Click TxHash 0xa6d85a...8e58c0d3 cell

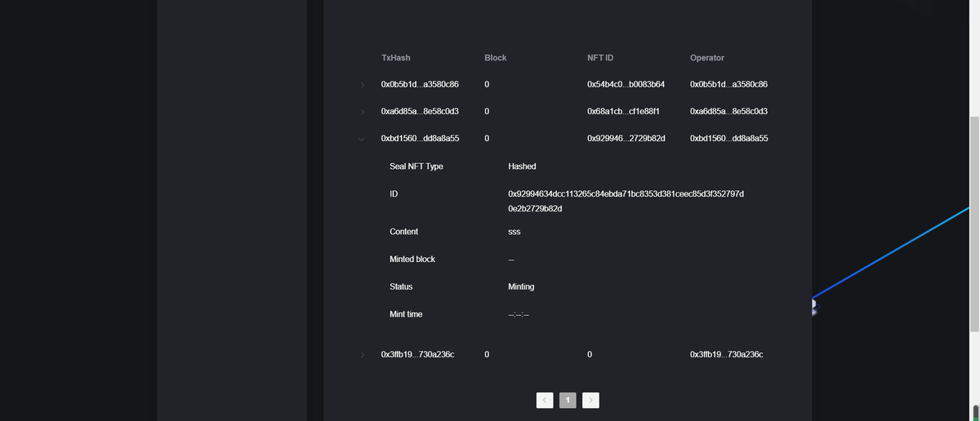(x=420, y=112)
